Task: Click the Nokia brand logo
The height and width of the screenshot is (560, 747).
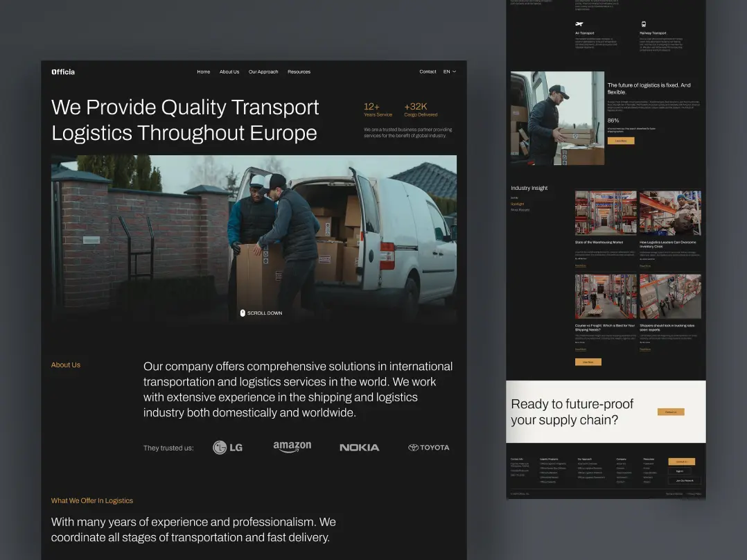Action: click(x=359, y=448)
